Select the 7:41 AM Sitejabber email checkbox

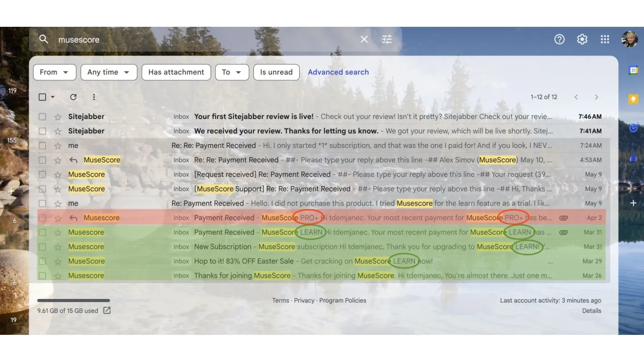(42, 131)
